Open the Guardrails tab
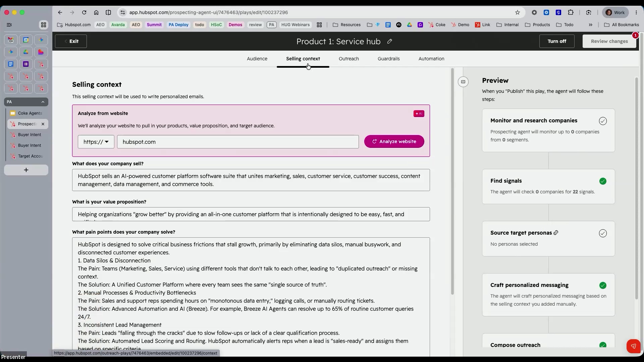The width and height of the screenshot is (644, 362). (x=388, y=59)
